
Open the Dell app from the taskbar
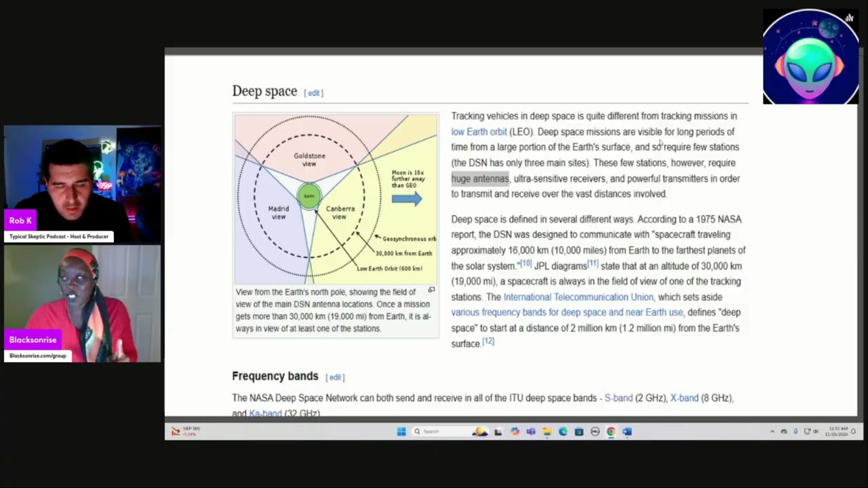click(x=595, y=431)
